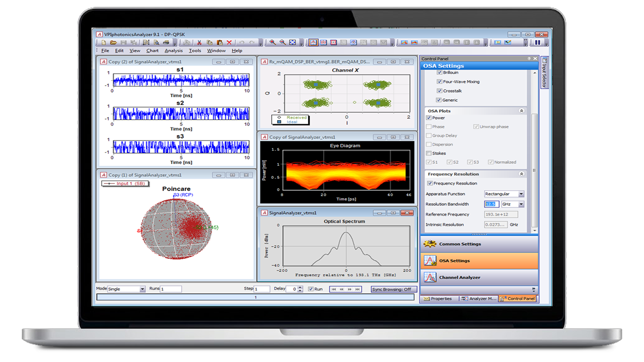Pin the Control Panel with the pushpin icon
The image size is (644, 362).
pos(529,59)
